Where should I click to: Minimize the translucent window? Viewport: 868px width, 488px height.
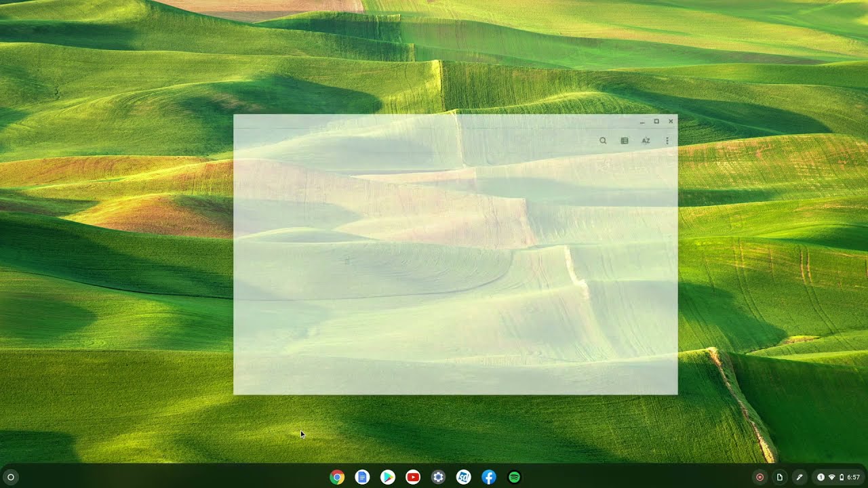(x=642, y=122)
